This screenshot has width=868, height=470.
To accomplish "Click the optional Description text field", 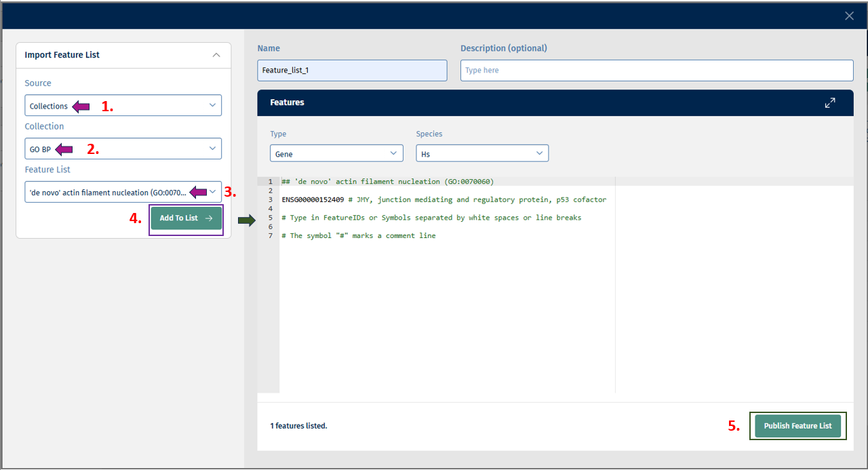I will click(656, 70).
